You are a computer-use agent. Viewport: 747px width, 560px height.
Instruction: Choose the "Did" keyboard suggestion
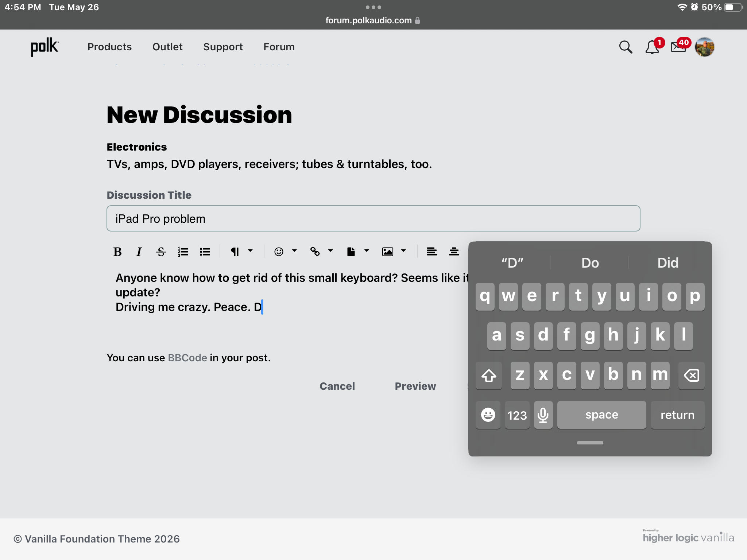[668, 262]
